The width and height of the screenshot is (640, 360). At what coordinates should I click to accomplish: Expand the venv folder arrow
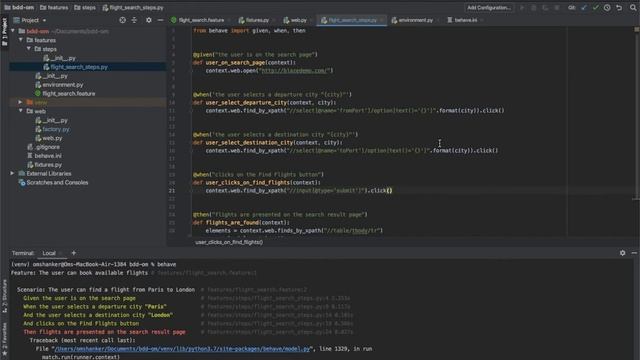click(x=20, y=102)
